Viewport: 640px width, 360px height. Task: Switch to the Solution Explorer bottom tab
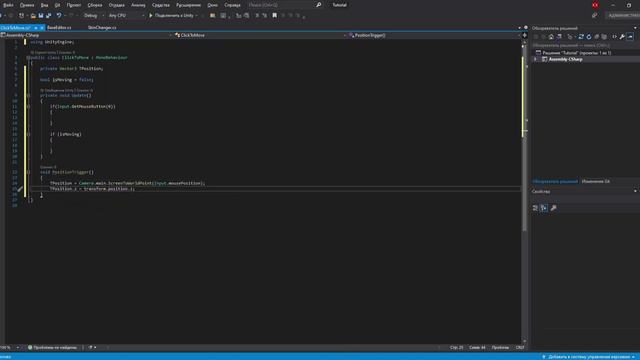tap(555, 181)
